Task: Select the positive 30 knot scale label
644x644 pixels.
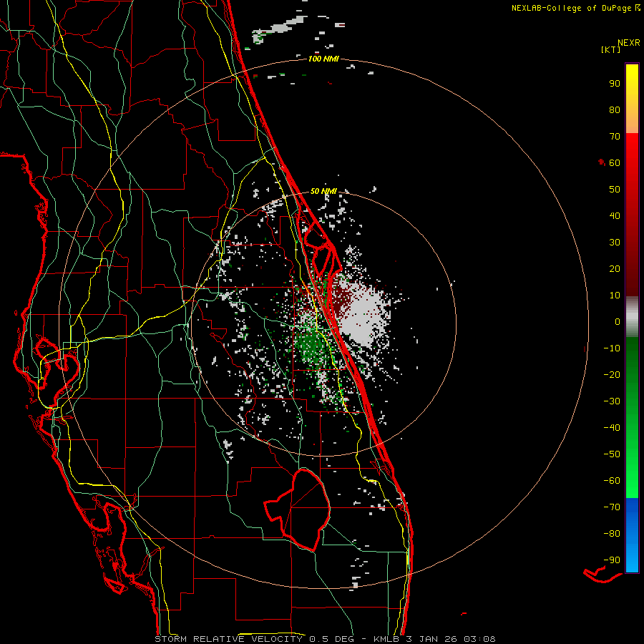Action: [615, 243]
